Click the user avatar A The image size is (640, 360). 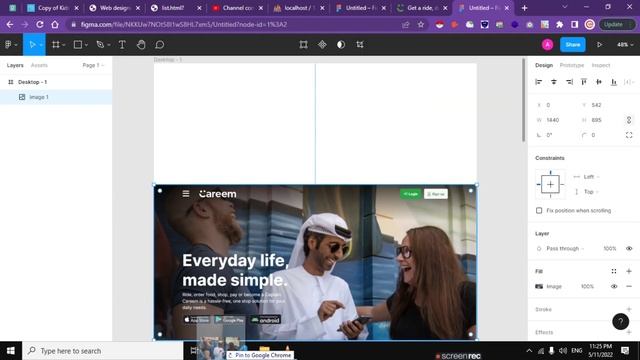click(547, 44)
